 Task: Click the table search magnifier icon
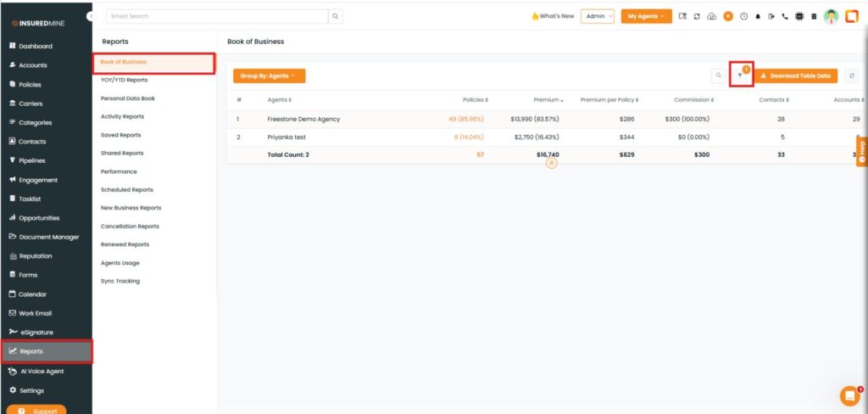[x=718, y=76]
